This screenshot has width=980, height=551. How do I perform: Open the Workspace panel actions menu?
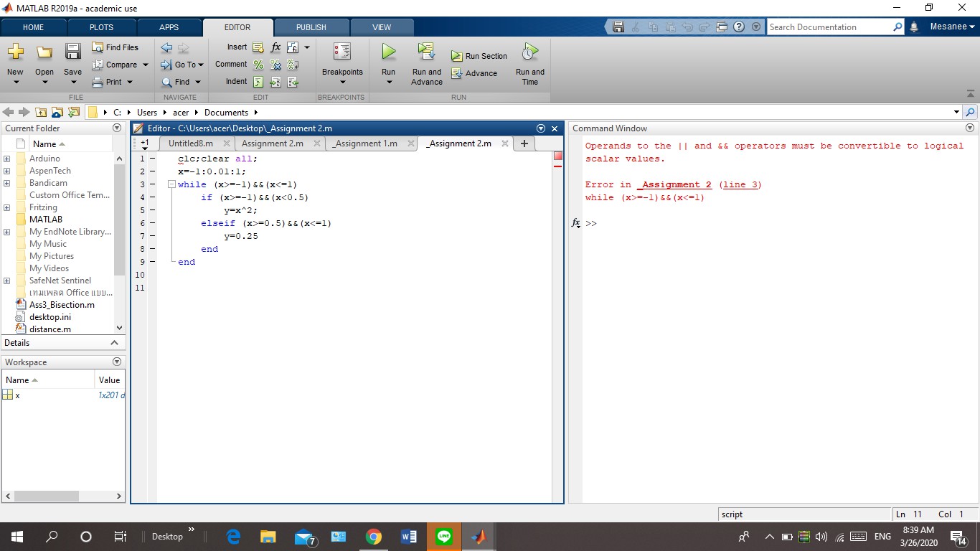117,362
